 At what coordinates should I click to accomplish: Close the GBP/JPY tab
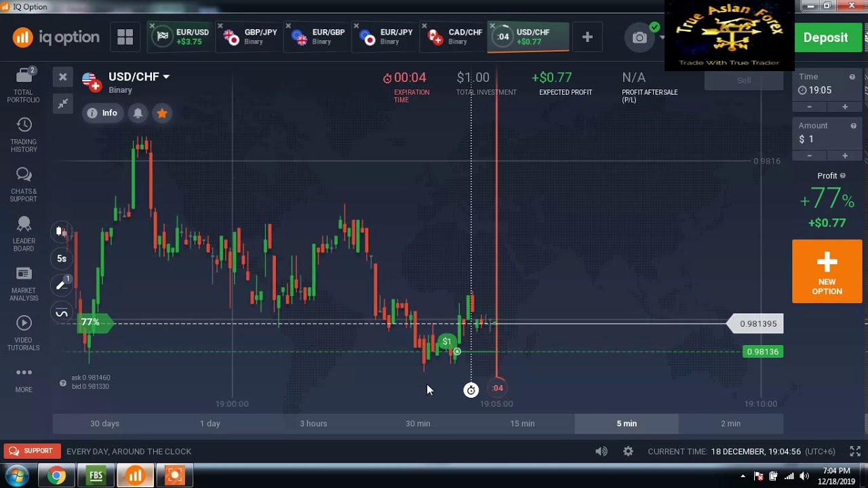tap(220, 26)
